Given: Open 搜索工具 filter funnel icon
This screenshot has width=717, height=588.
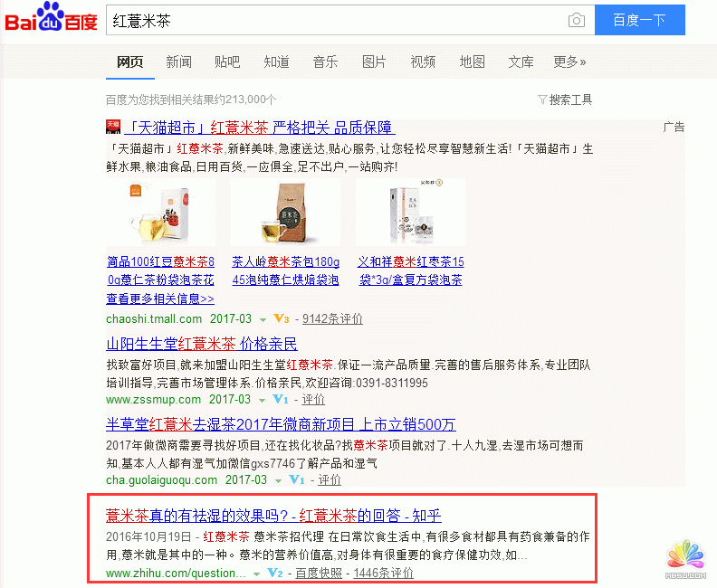Looking at the screenshot, I should 542,100.
